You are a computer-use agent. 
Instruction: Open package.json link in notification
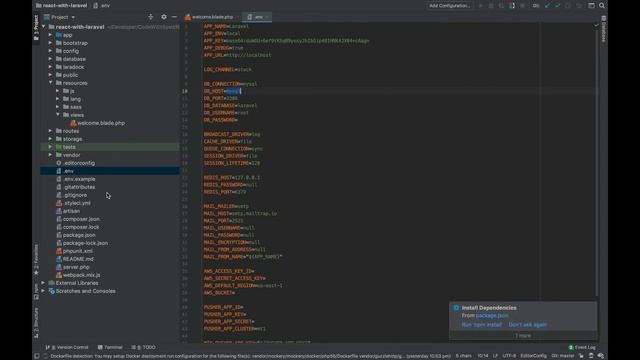[x=492, y=316]
